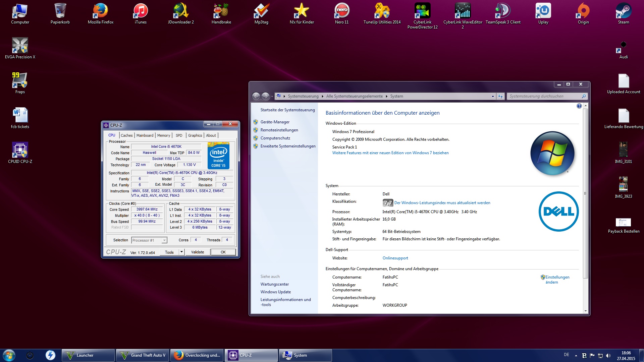Open the volume speaker tray icon
644x362 pixels.
[608, 356]
